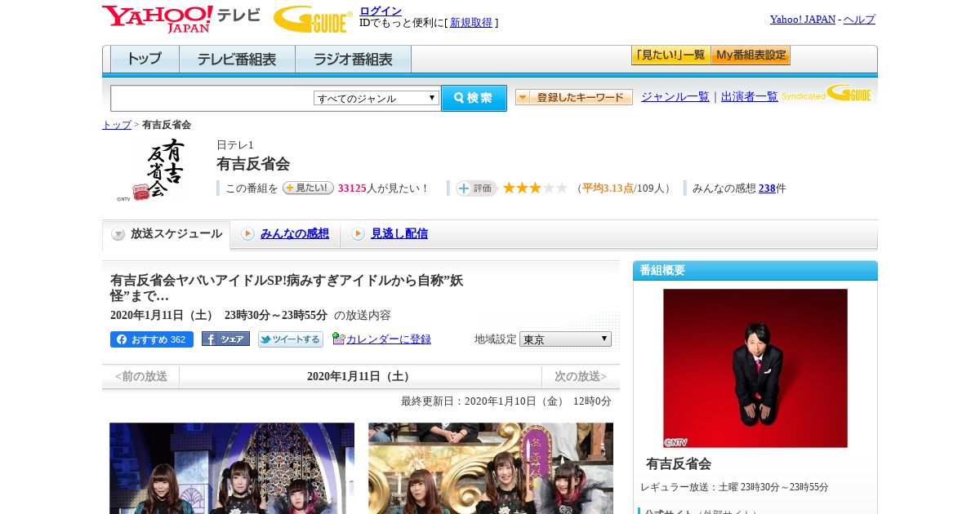This screenshot has width=980, height=514.
Task: Click the left broadcast scene photo
Action: (232, 468)
